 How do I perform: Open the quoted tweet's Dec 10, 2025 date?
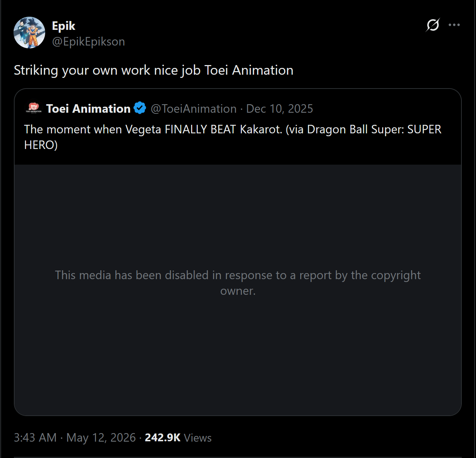[280, 108]
